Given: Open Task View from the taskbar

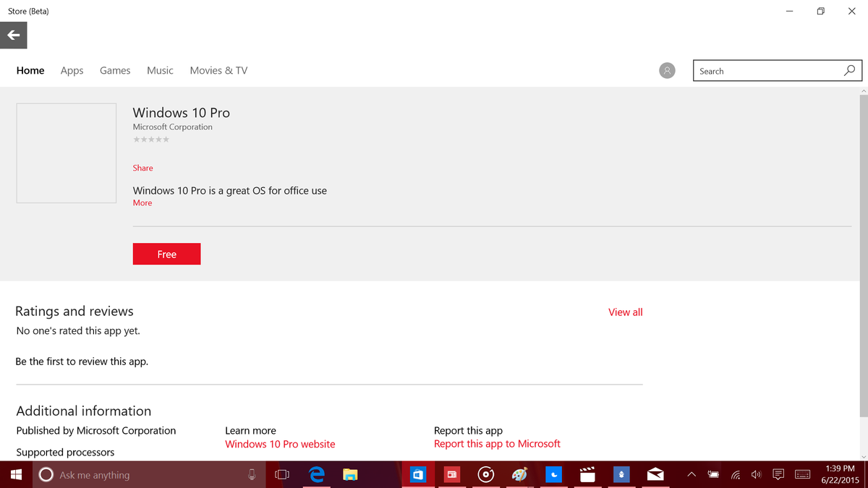Looking at the screenshot, I should (282, 474).
